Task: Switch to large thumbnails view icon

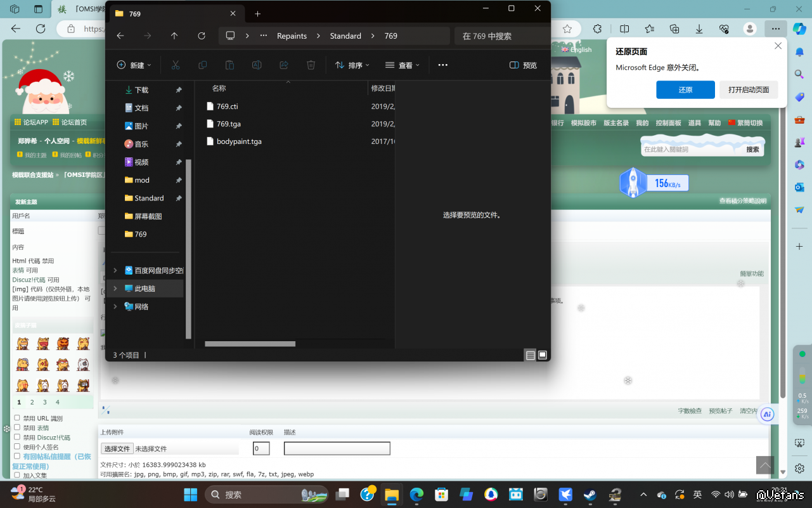Action: pyautogui.click(x=543, y=355)
